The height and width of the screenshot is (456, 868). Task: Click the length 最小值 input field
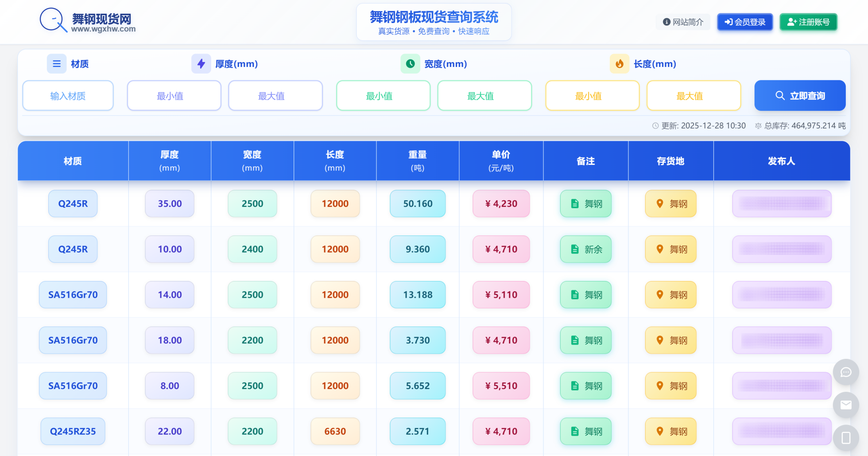[592, 96]
